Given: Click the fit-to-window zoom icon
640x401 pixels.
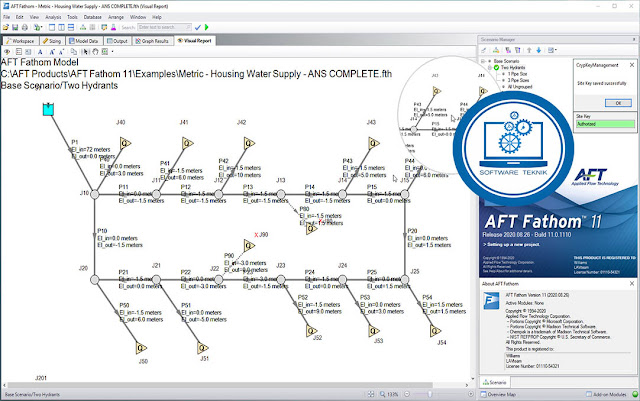Looking at the screenshot, I should click(371, 394).
